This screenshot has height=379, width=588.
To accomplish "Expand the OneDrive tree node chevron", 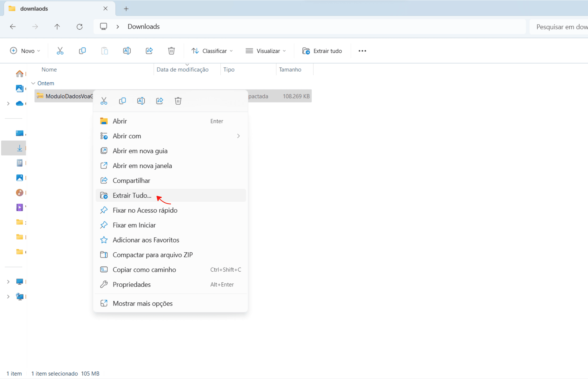I will click(x=8, y=104).
